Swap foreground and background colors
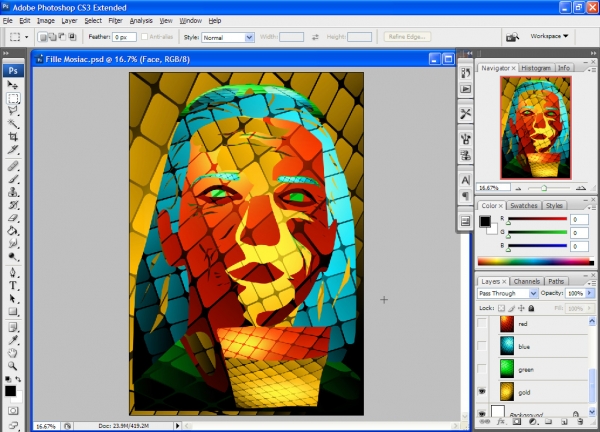The image size is (600, 432). click(18, 379)
